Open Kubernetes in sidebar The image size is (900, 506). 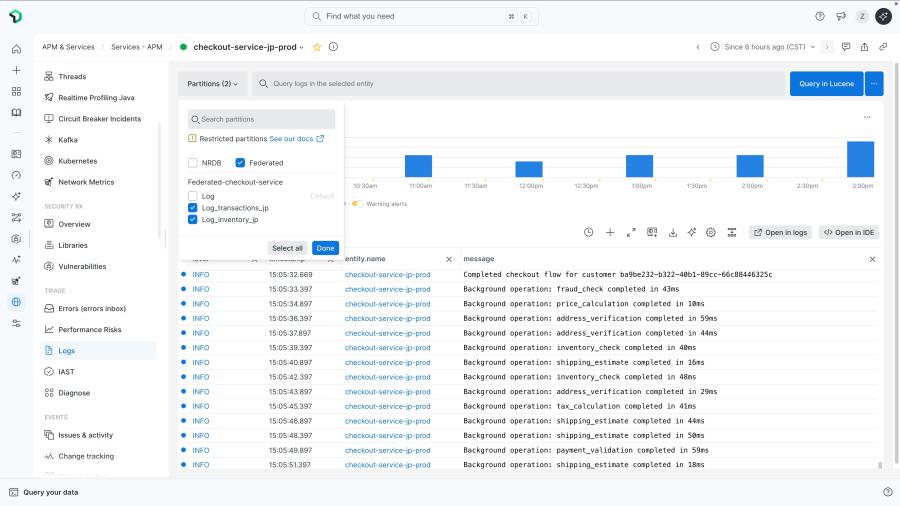click(x=77, y=161)
